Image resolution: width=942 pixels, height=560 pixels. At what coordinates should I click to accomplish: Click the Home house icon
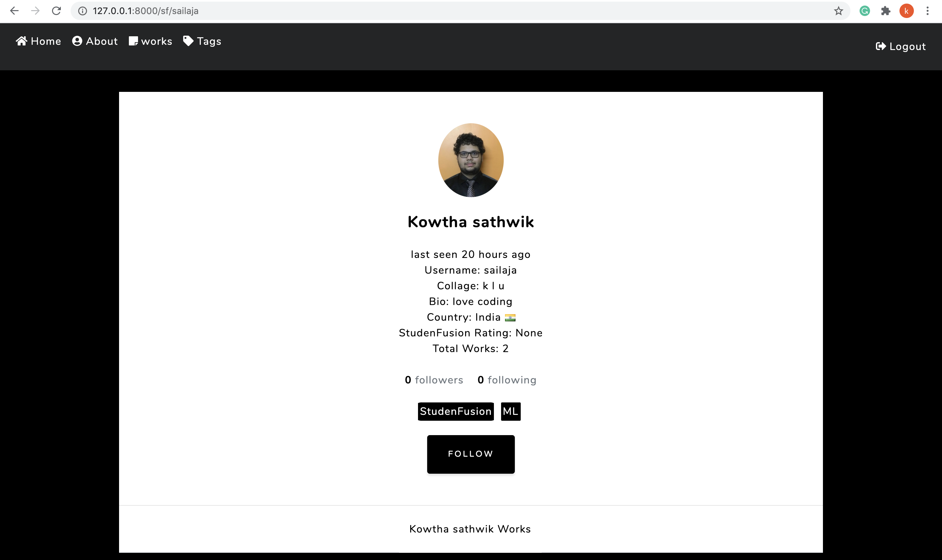[x=22, y=41]
